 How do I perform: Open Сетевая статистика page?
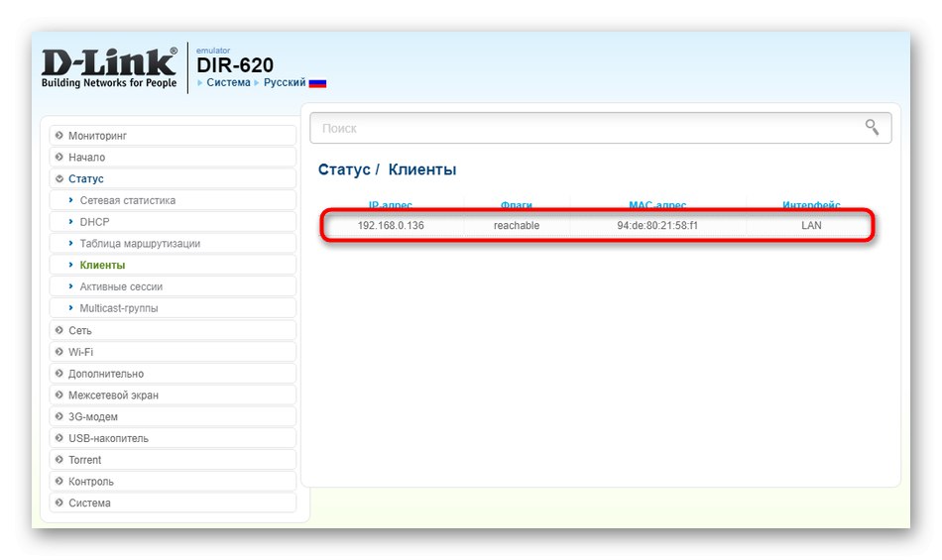pyautogui.click(x=173, y=200)
